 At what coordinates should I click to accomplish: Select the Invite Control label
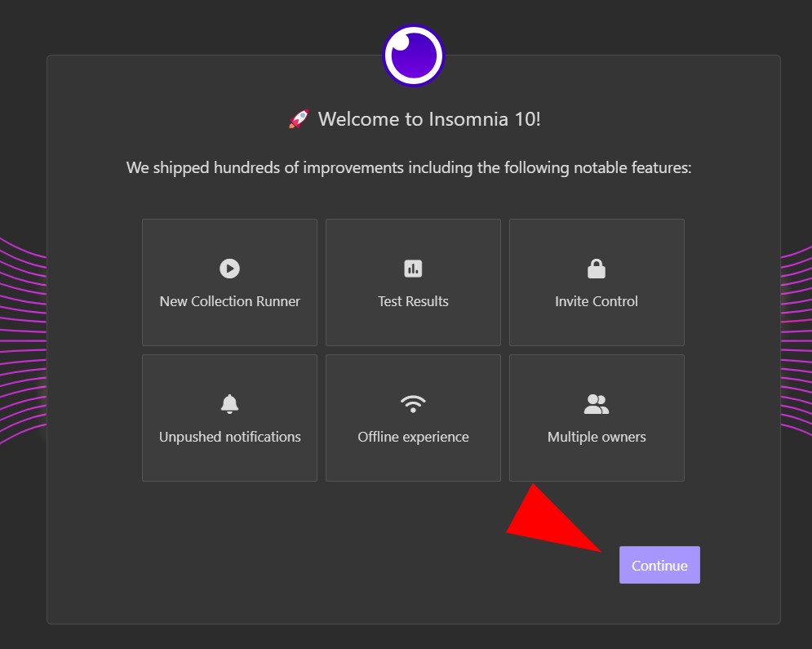click(596, 301)
